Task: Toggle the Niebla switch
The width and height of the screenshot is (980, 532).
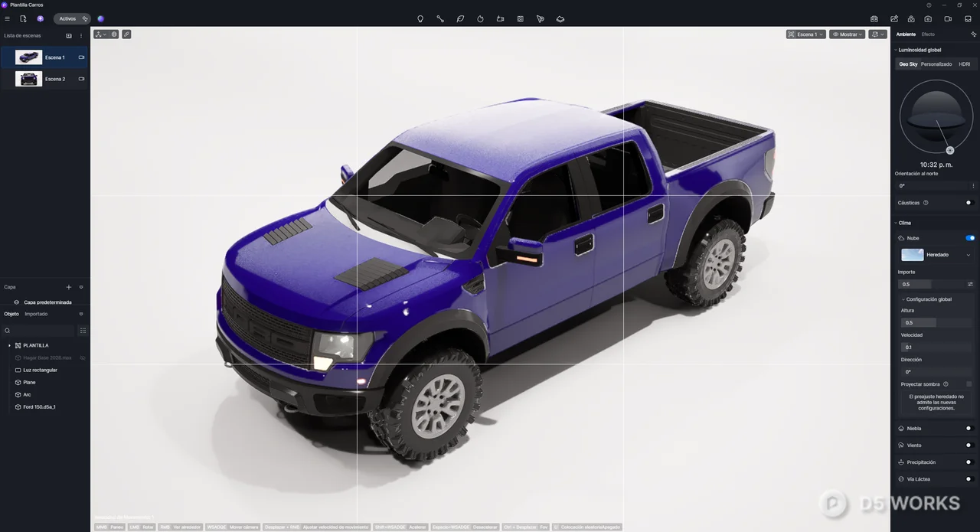Action: [x=969, y=429]
